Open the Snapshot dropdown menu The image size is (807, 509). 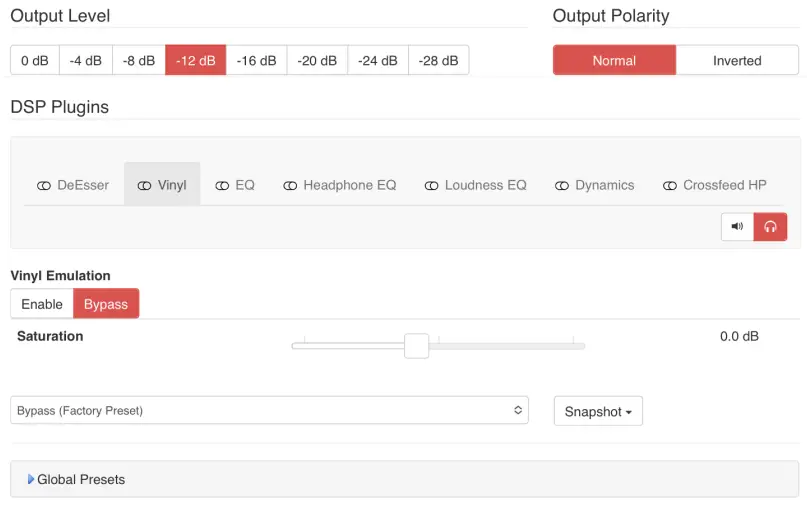coord(598,412)
